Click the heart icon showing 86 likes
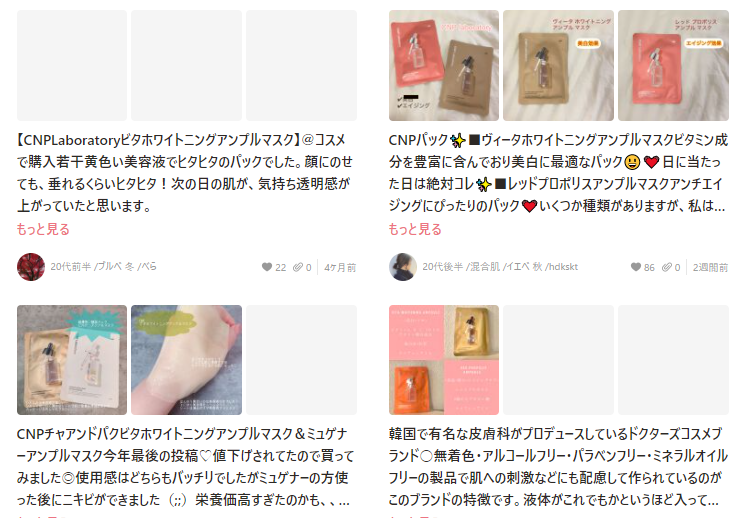 click(x=635, y=267)
